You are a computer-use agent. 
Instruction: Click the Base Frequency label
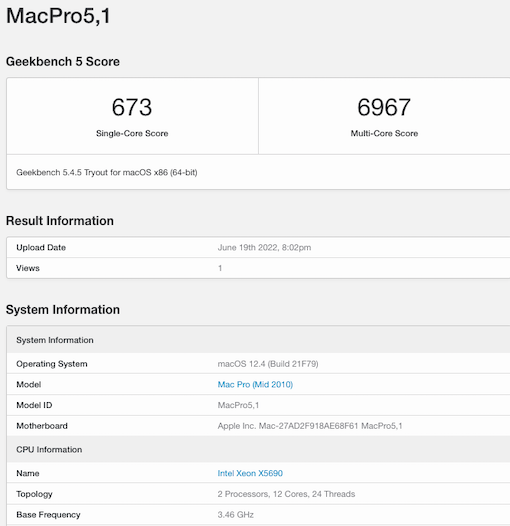(x=48, y=515)
